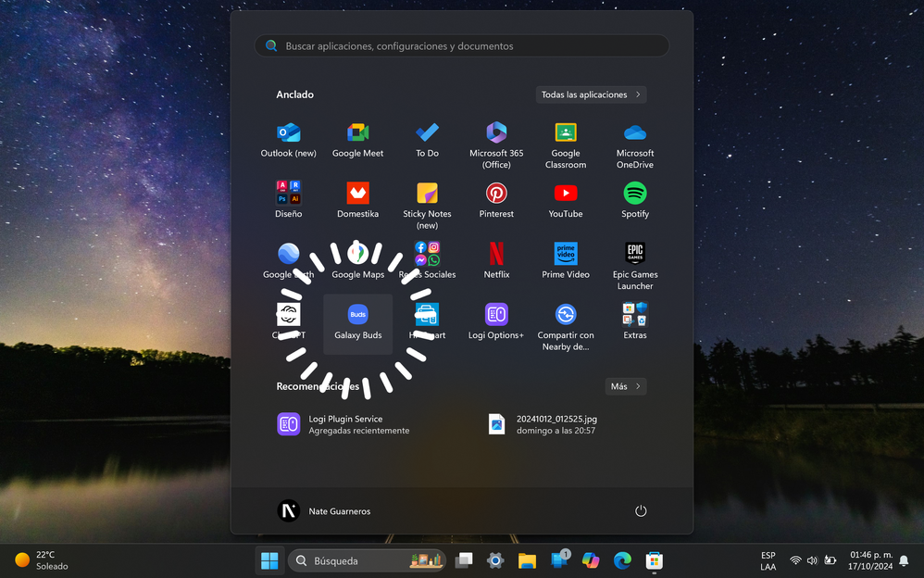Open the Diseño app folder
The image size is (924, 578).
tap(288, 200)
